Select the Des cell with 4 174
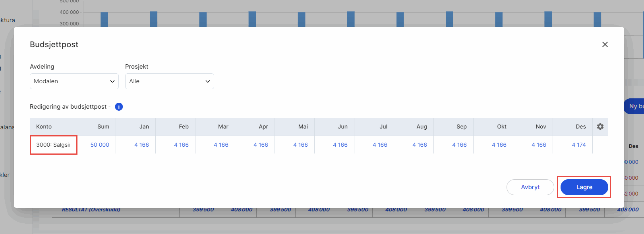Screen dimensions: 644x234 [578, 145]
